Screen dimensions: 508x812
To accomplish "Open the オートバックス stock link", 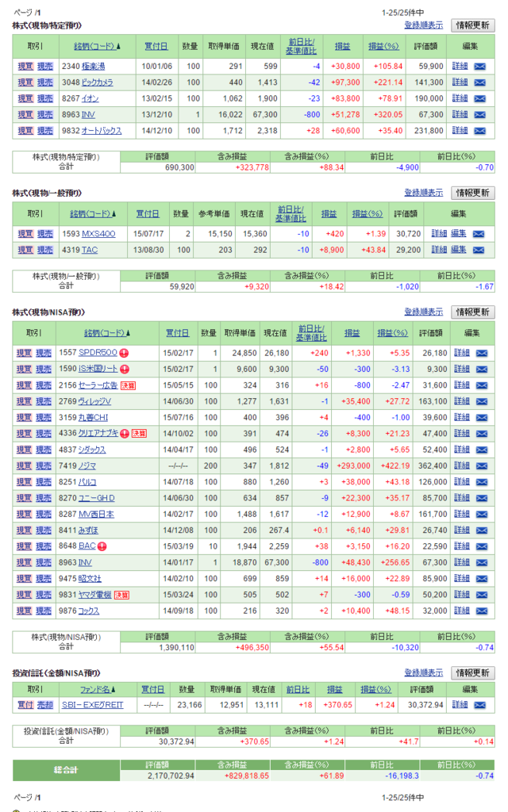I will pos(102,131).
